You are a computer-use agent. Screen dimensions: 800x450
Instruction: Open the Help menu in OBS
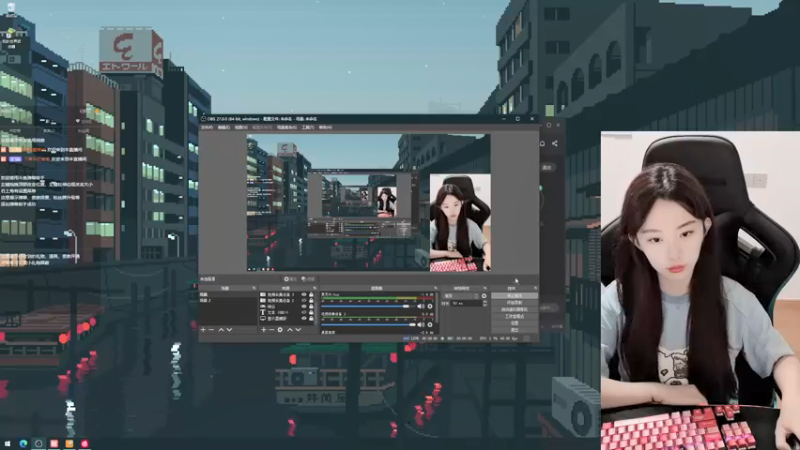pos(325,127)
